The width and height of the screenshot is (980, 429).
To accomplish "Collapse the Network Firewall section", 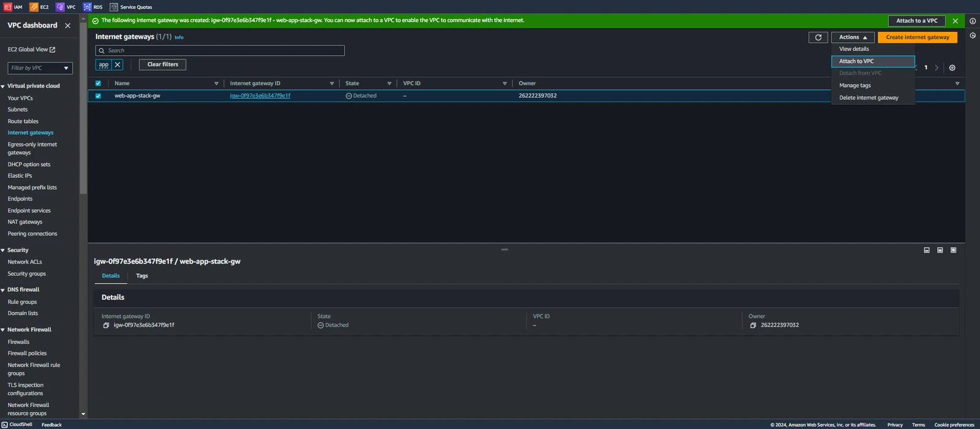I will coord(3,330).
